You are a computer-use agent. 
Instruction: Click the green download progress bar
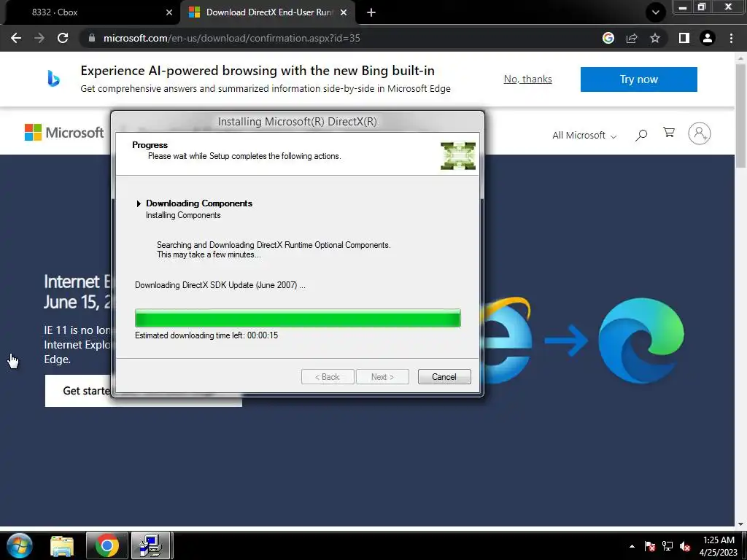coord(298,318)
